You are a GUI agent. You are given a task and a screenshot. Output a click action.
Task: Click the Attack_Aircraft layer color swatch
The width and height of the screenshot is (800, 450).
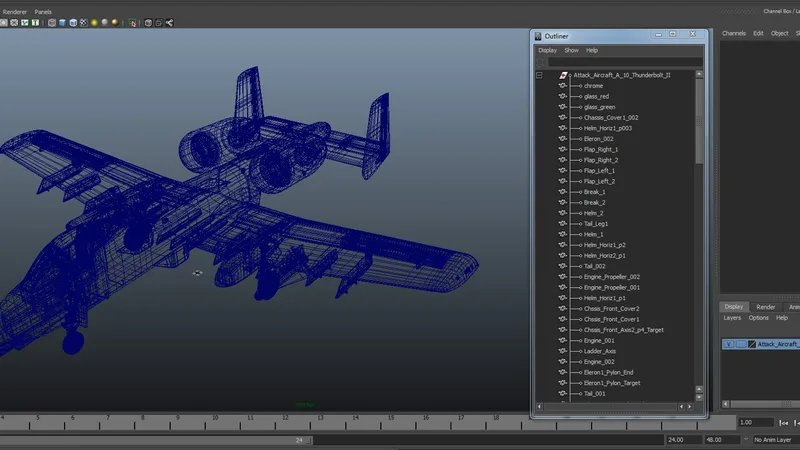pos(752,344)
